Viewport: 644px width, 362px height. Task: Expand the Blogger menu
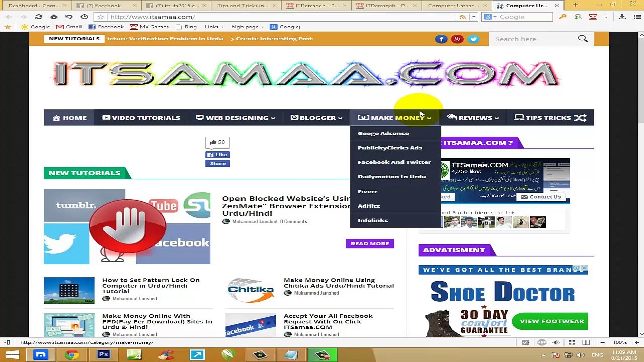point(316,118)
